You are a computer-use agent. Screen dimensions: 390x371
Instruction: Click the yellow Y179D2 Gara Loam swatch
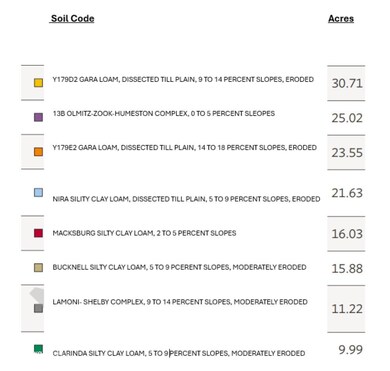coord(39,83)
